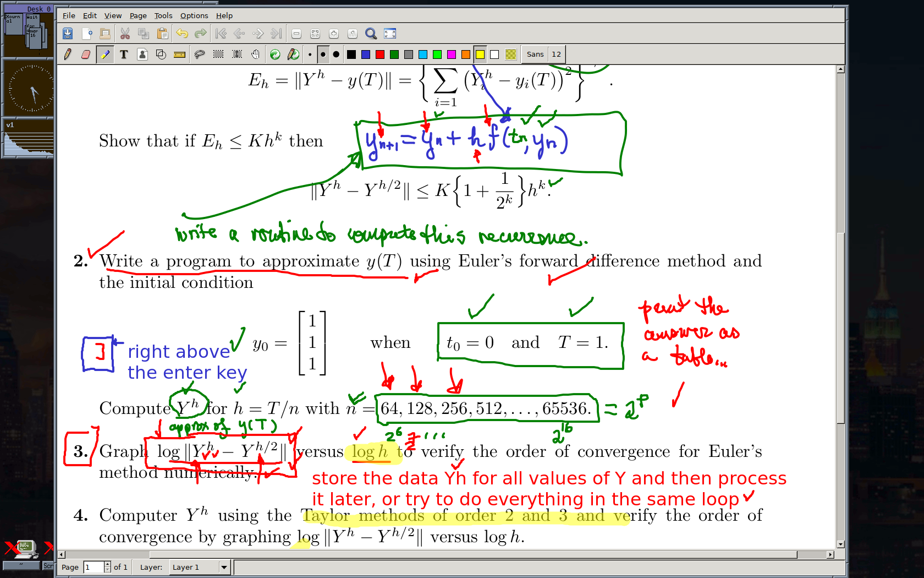Select the thick pen thickness option
Image resolution: width=924 pixels, height=578 pixels.
(336, 54)
